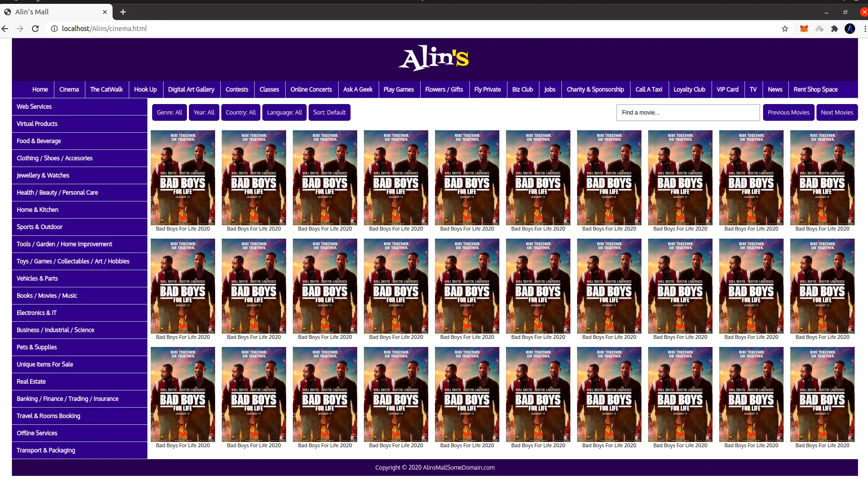Open the Fly Private nav item

coord(487,89)
